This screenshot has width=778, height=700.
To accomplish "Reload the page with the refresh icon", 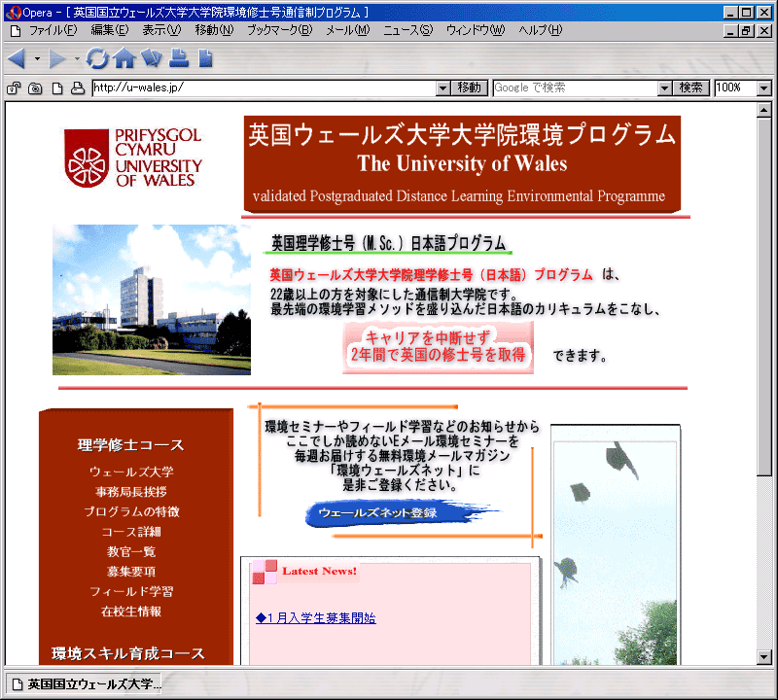I will tap(97, 58).
